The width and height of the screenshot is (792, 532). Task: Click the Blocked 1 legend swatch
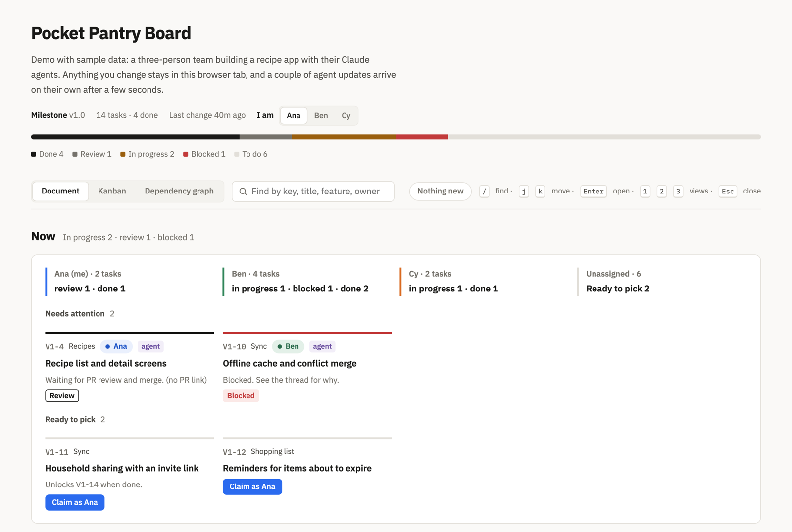(x=186, y=154)
